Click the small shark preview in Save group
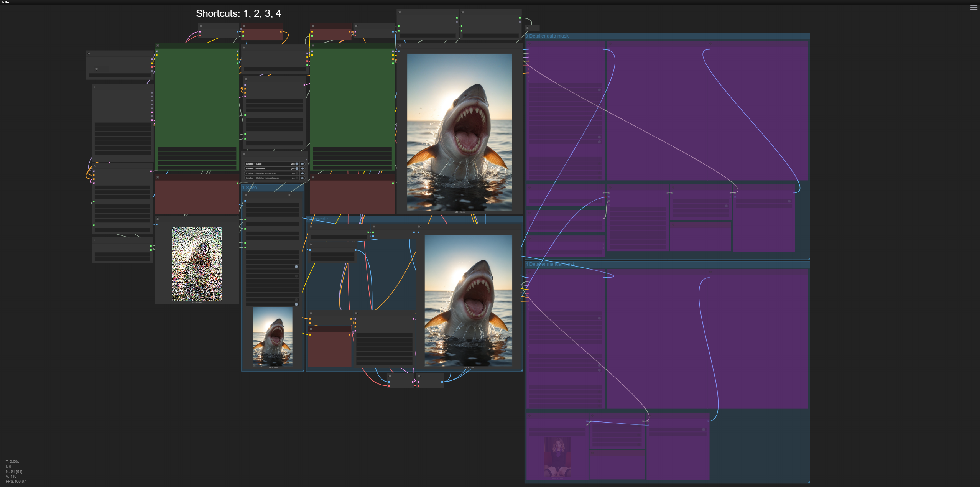This screenshot has width=980, height=487. (x=273, y=337)
